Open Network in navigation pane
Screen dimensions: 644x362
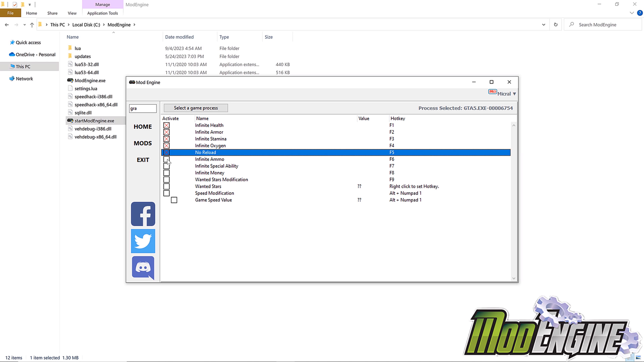(x=21, y=79)
